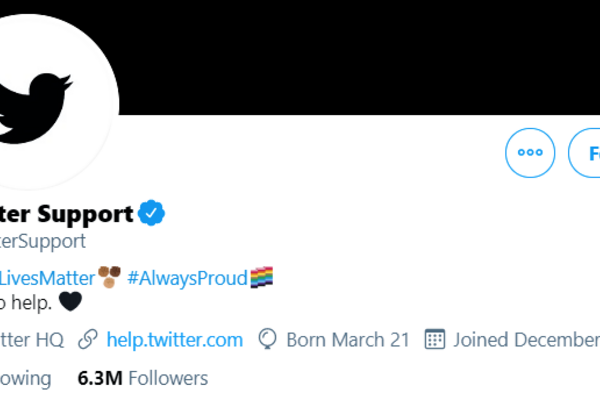Click the Joined December date text

coord(525,340)
